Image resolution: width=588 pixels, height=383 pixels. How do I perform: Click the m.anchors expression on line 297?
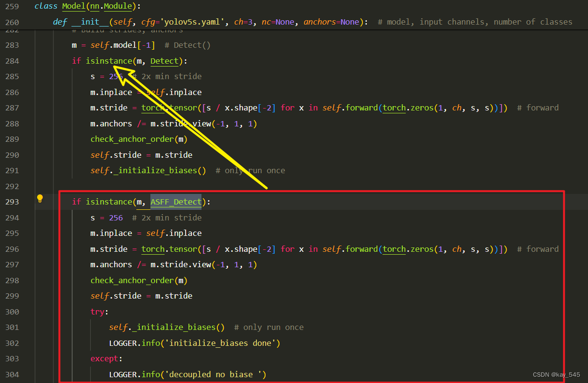(x=111, y=264)
